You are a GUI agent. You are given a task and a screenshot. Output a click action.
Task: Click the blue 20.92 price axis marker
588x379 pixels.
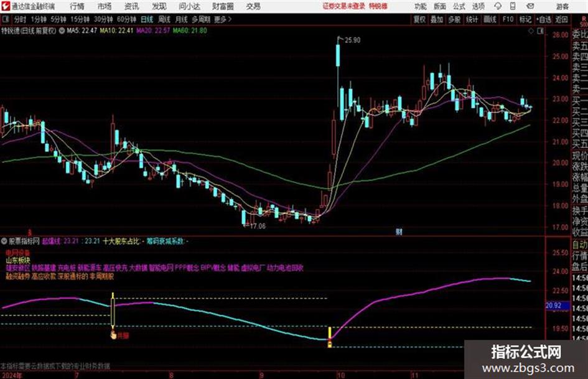point(558,306)
